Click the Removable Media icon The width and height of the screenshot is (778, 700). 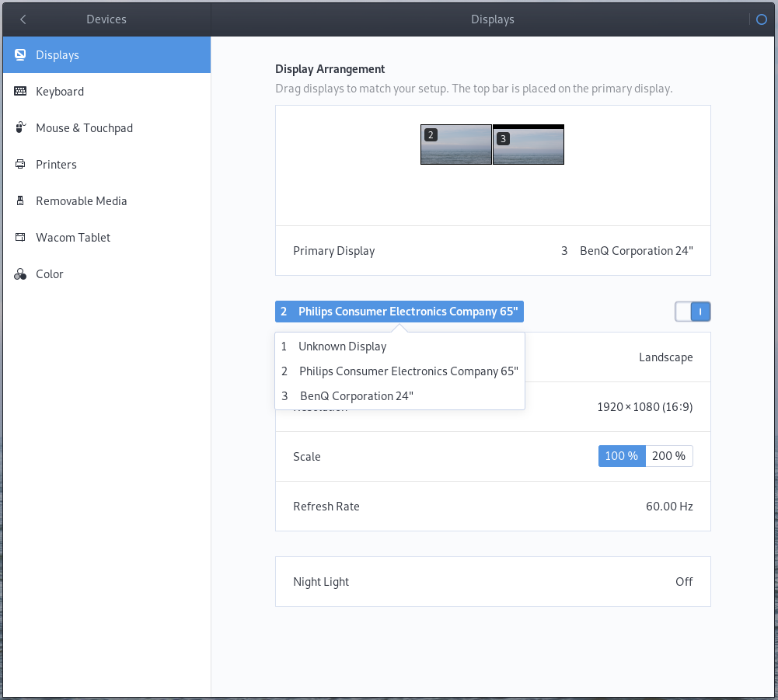pos(21,201)
